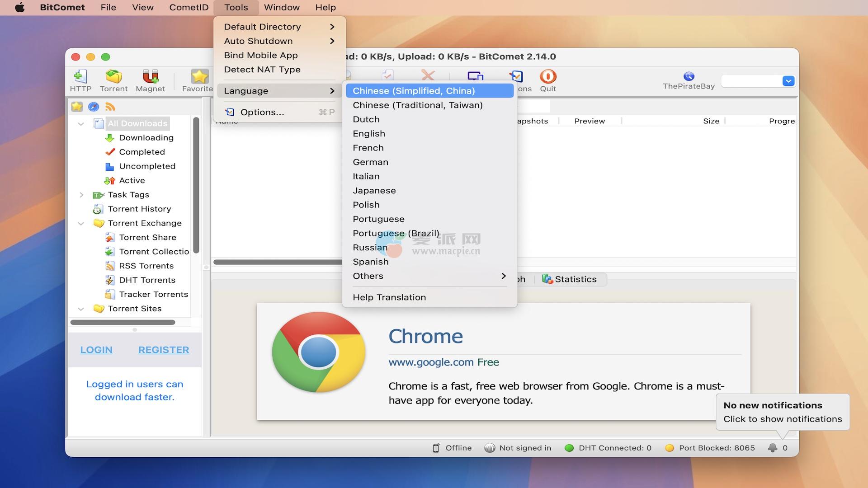Select Torrent Collection tree item
This screenshot has height=488, width=868.
pyautogui.click(x=154, y=252)
